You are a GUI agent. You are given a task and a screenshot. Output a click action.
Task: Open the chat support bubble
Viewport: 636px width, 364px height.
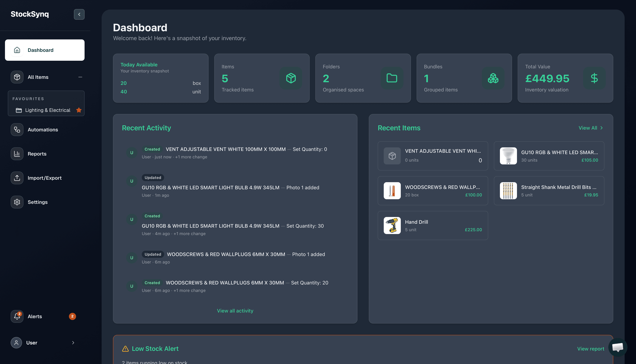tap(618, 347)
